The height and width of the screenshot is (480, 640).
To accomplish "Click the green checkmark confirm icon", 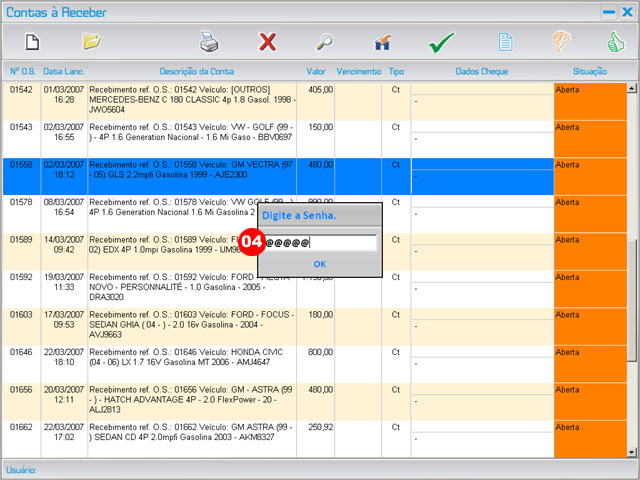I will click(x=441, y=43).
